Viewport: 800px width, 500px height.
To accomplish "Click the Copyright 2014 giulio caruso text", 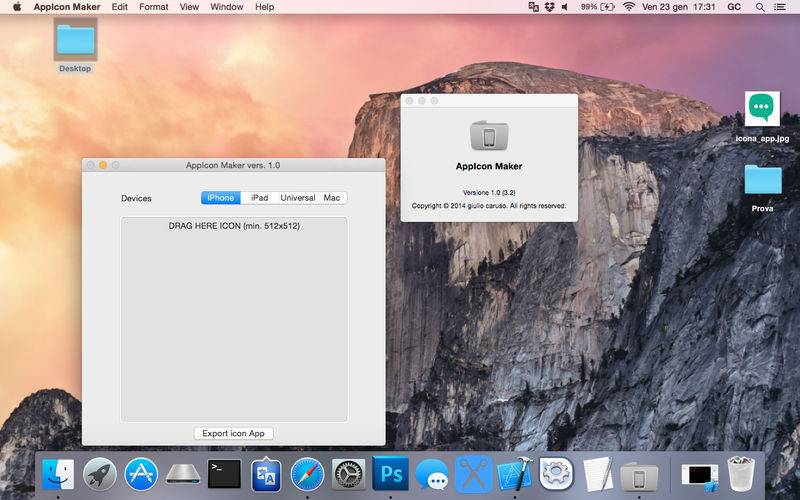I will [x=489, y=206].
